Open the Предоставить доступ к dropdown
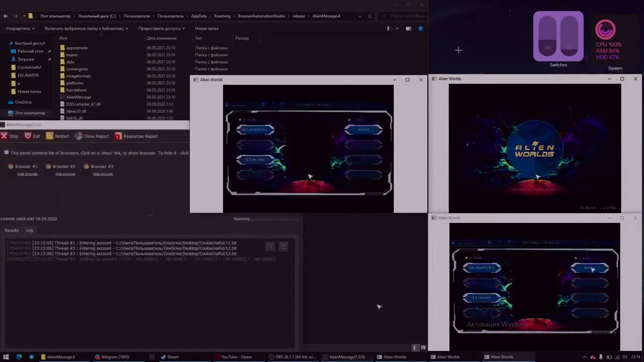Screen dimensions: 644x362 (x=162, y=29)
